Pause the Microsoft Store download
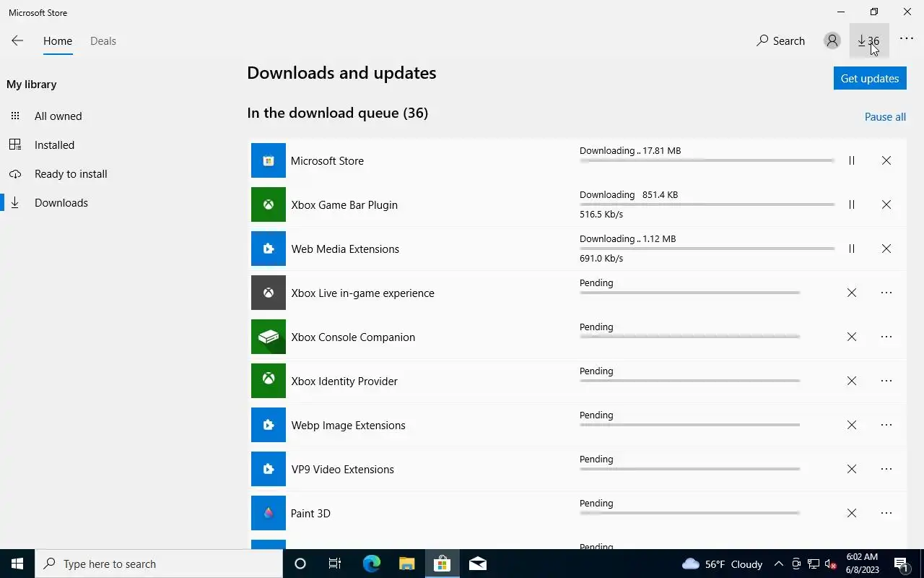924x578 pixels. [852, 160]
